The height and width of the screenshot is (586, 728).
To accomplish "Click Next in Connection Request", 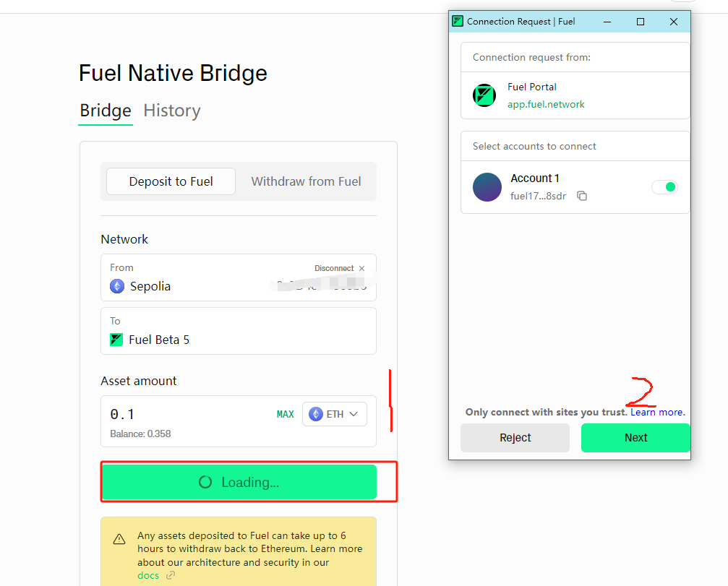I will [635, 438].
